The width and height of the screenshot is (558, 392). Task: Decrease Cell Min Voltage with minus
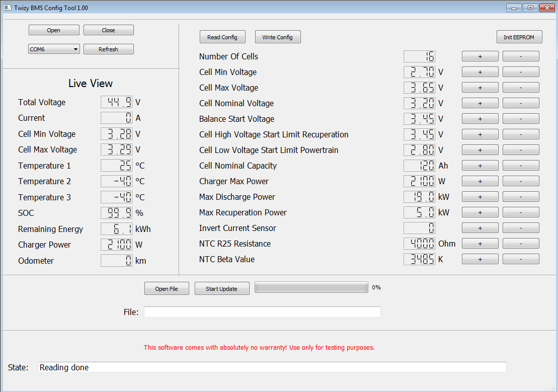520,72
